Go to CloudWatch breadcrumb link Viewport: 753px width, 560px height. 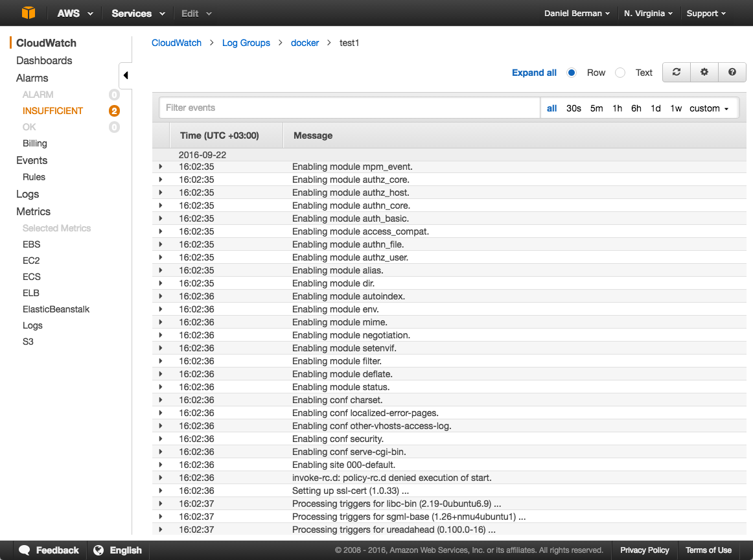coord(176,43)
